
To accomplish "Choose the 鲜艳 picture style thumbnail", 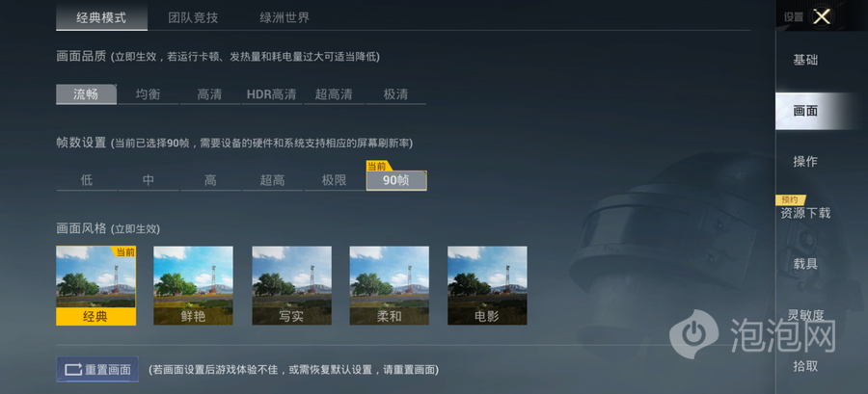I will [x=193, y=286].
